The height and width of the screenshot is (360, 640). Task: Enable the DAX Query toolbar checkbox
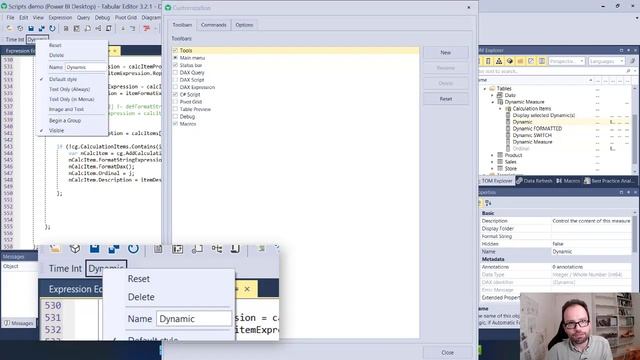coord(175,73)
